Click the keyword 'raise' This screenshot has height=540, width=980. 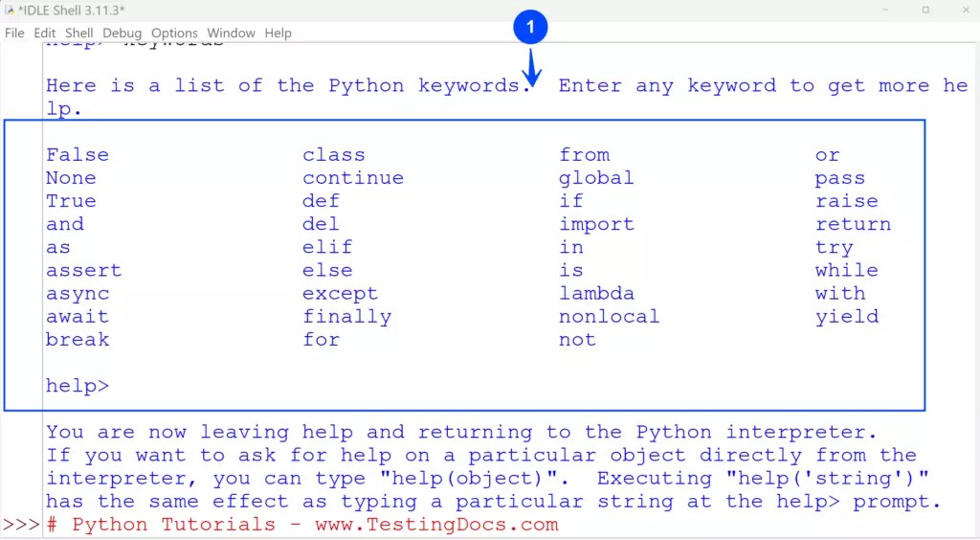(x=847, y=201)
